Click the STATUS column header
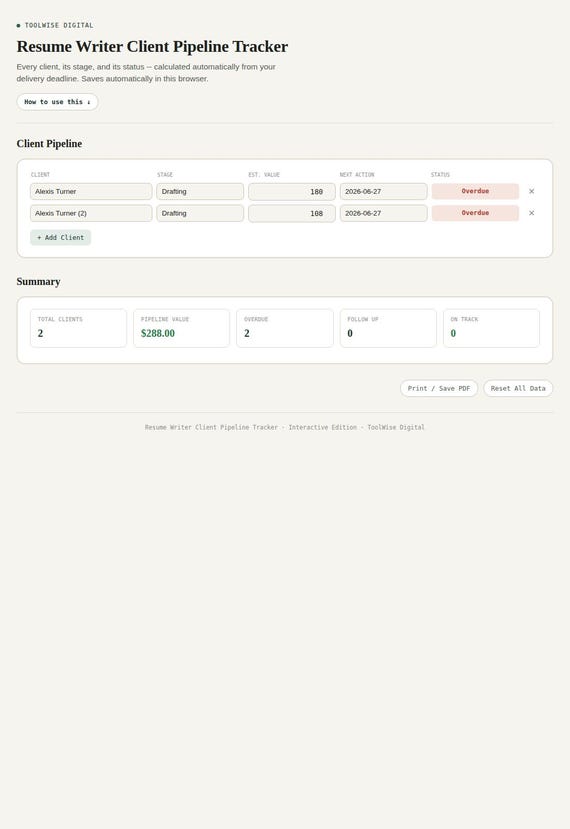Image resolution: width=570 pixels, height=829 pixels. (x=440, y=174)
